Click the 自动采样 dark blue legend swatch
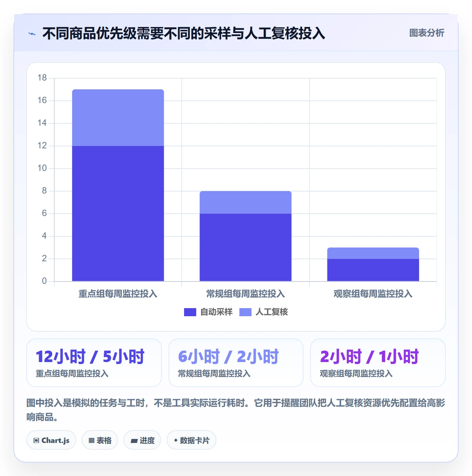Image resolution: width=472 pixels, height=476 pixels. [190, 312]
